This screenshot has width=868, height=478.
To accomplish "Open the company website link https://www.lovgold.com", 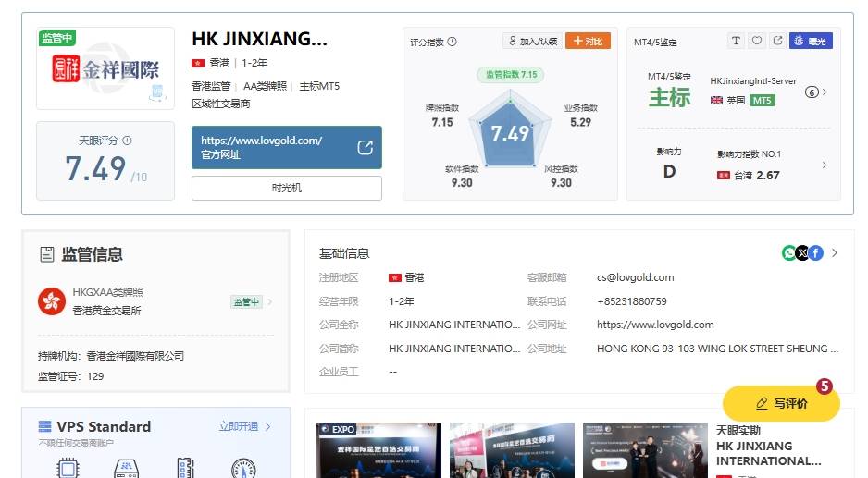I will point(655,325).
